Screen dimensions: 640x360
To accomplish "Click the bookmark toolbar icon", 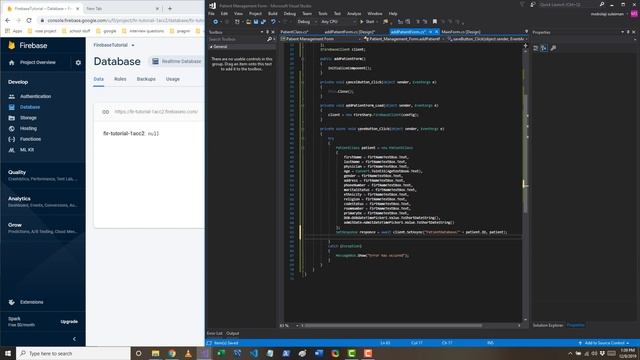I will click(435, 22).
